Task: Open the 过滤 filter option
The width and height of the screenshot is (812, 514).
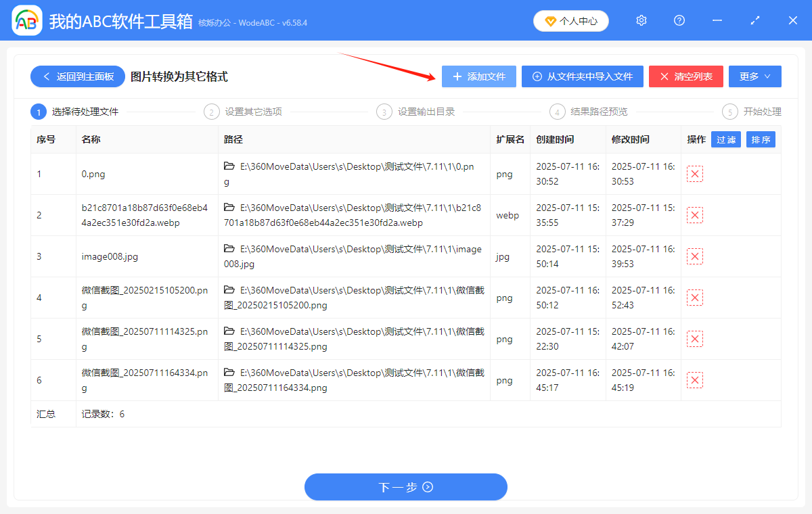Action: click(x=725, y=139)
